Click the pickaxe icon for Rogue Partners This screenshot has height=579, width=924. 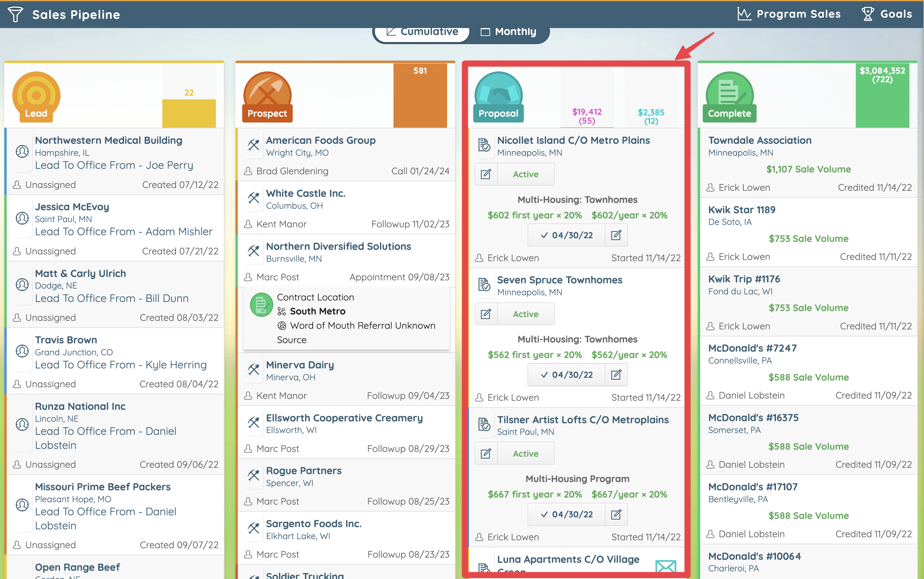(x=253, y=475)
